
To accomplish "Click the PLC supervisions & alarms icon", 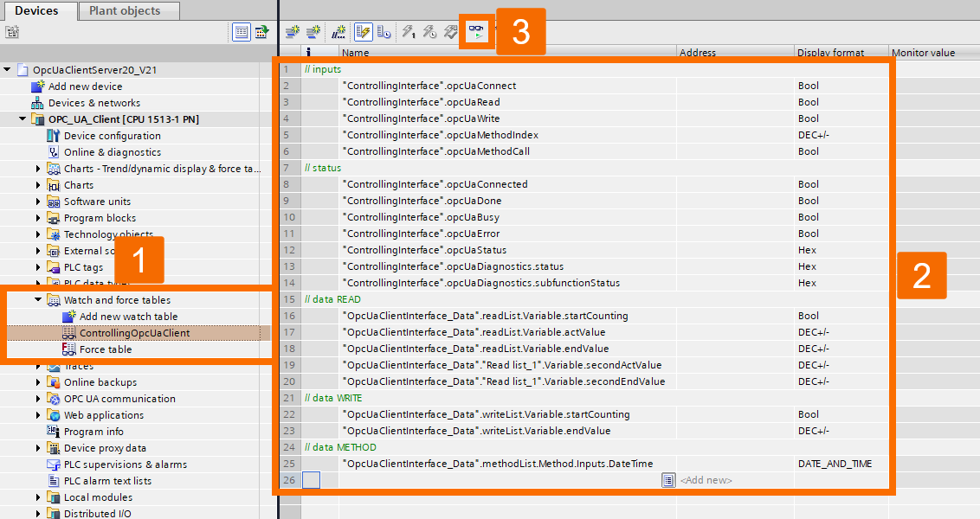I will (54, 464).
